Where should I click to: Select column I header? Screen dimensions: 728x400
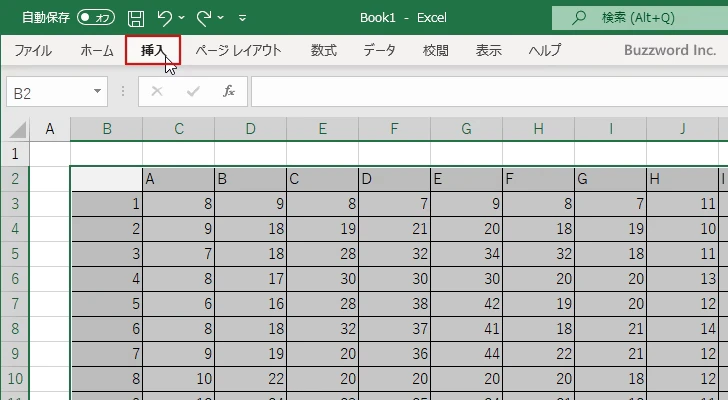click(610, 129)
